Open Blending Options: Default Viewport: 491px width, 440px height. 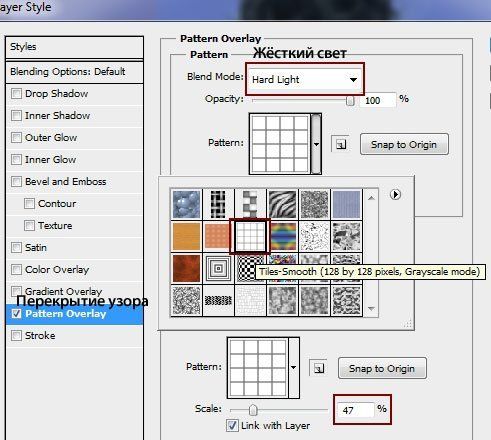pos(74,72)
